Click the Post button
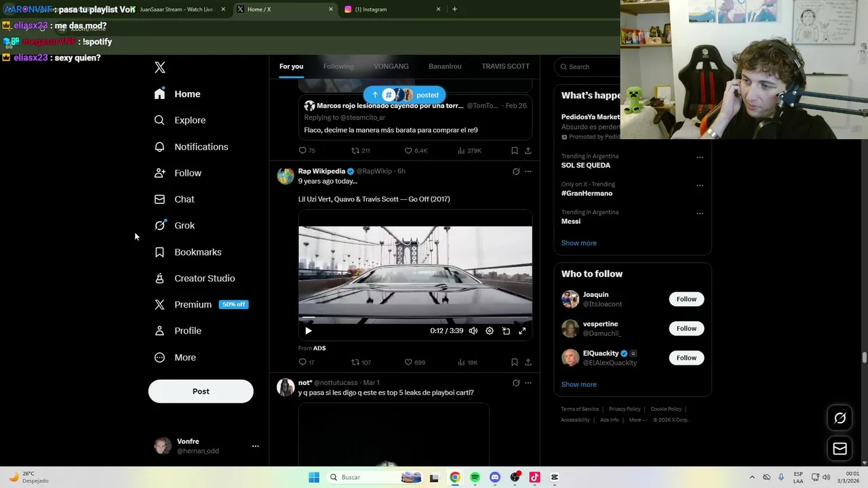The image size is (868, 488). point(201,391)
